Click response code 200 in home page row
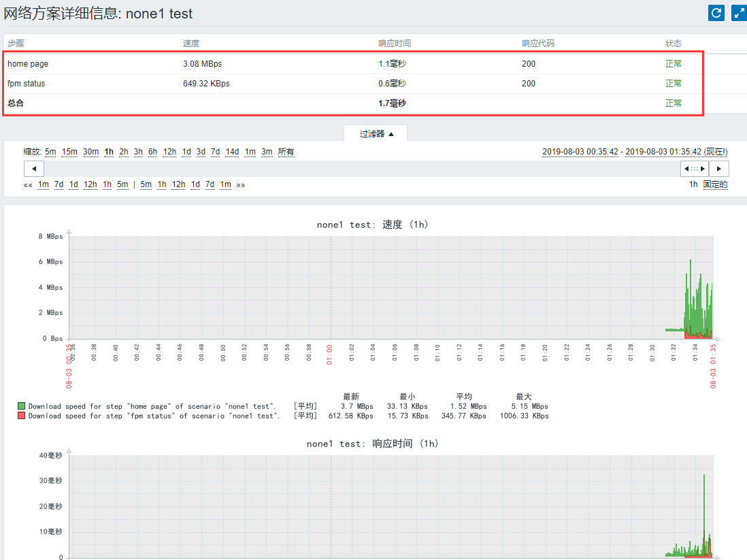 (529, 64)
